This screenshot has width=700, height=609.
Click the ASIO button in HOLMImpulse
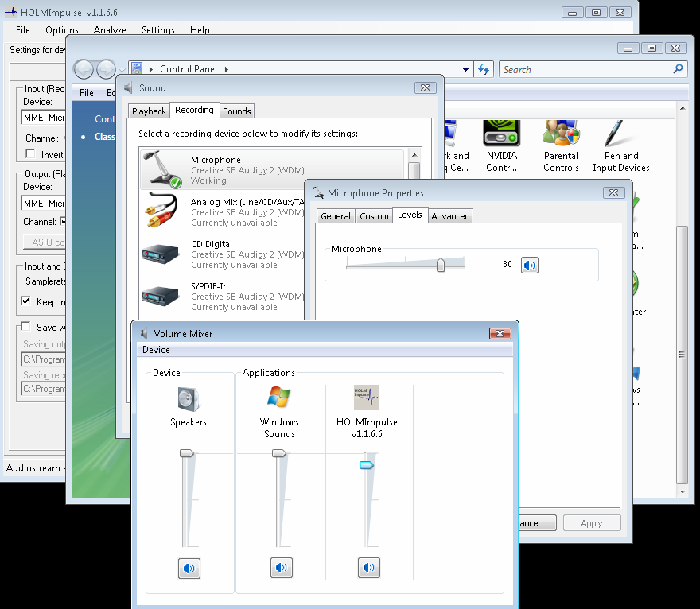45,242
